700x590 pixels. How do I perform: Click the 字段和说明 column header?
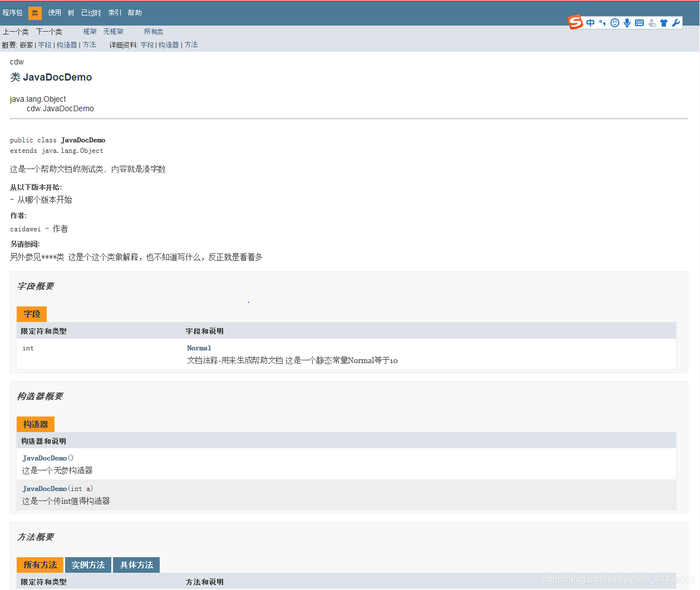205,331
